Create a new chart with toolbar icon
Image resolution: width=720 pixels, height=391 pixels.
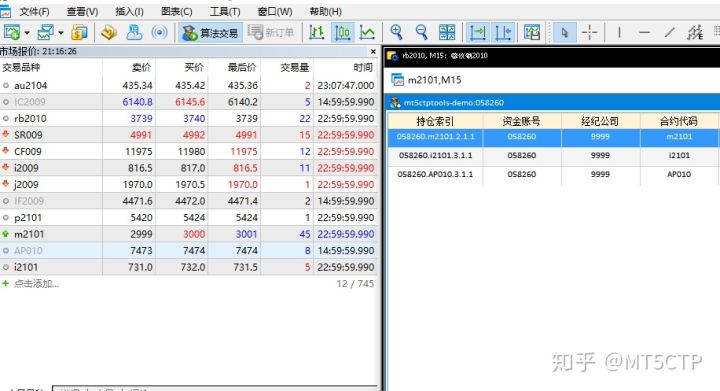[12, 32]
